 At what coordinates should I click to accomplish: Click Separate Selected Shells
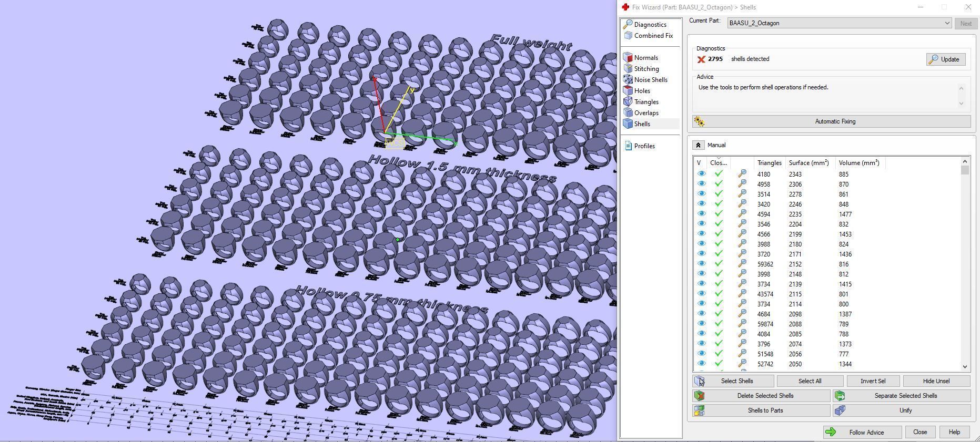point(902,396)
